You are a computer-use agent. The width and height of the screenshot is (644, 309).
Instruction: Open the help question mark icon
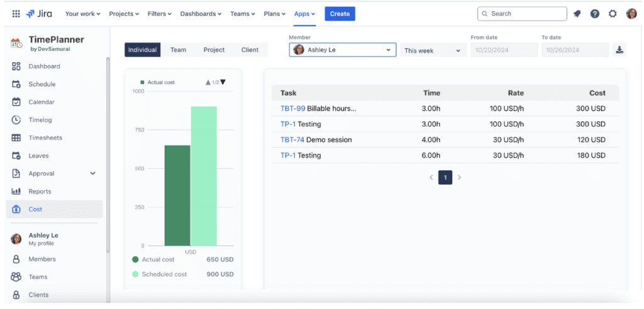pyautogui.click(x=595, y=14)
